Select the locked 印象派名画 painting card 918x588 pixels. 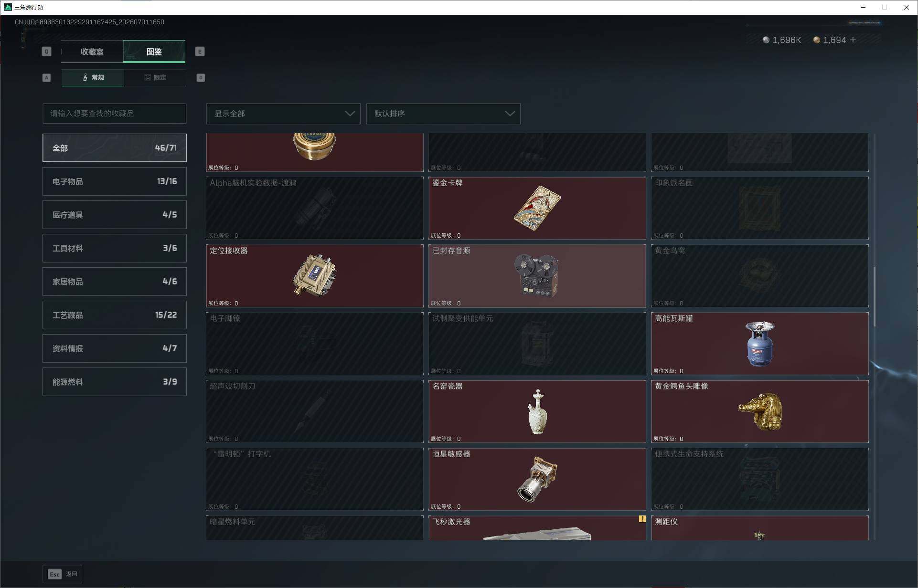point(759,208)
